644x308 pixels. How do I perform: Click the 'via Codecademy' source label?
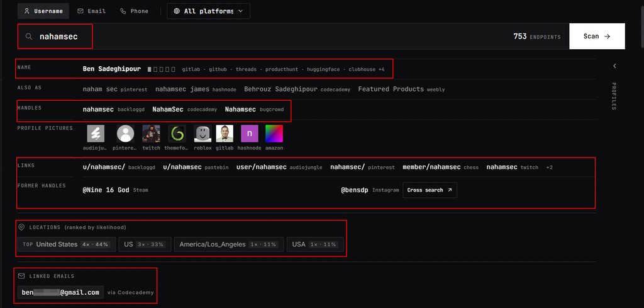131,292
